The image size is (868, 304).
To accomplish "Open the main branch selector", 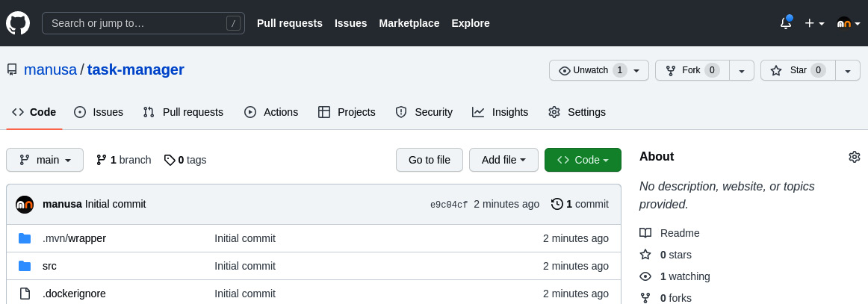I will (45, 160).
